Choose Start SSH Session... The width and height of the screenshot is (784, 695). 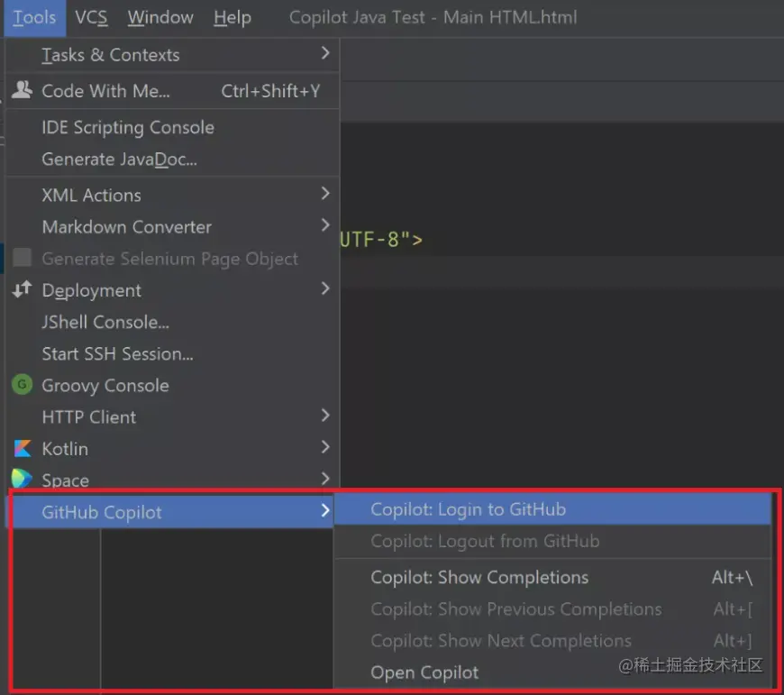pyautogui.click(x=172, y=354)
